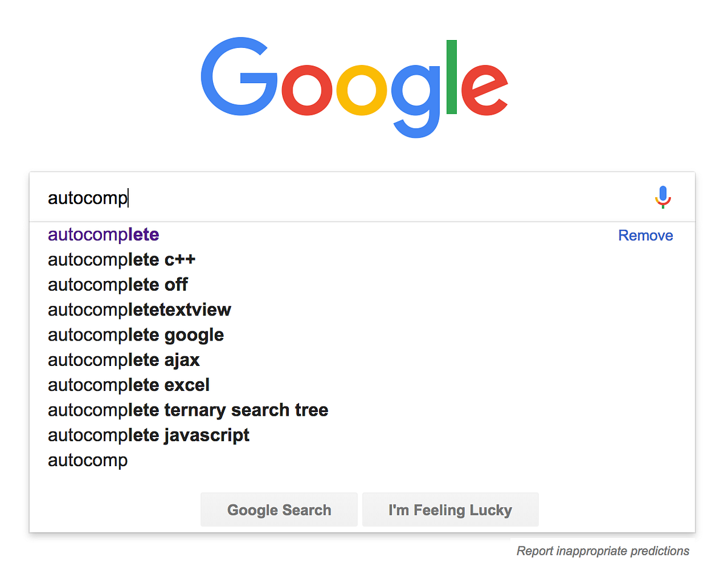Place cursor after the typed text autocomp

tap(129, 197)
